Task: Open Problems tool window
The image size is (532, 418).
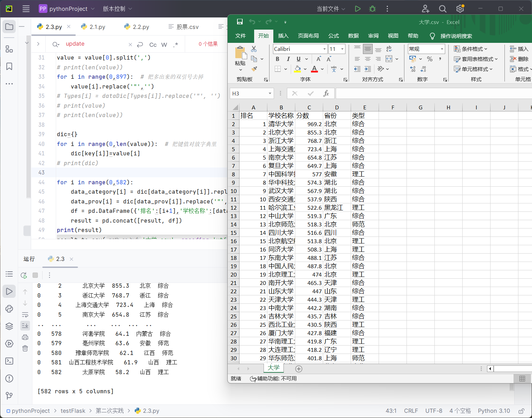Action: (x=9, y=378)
